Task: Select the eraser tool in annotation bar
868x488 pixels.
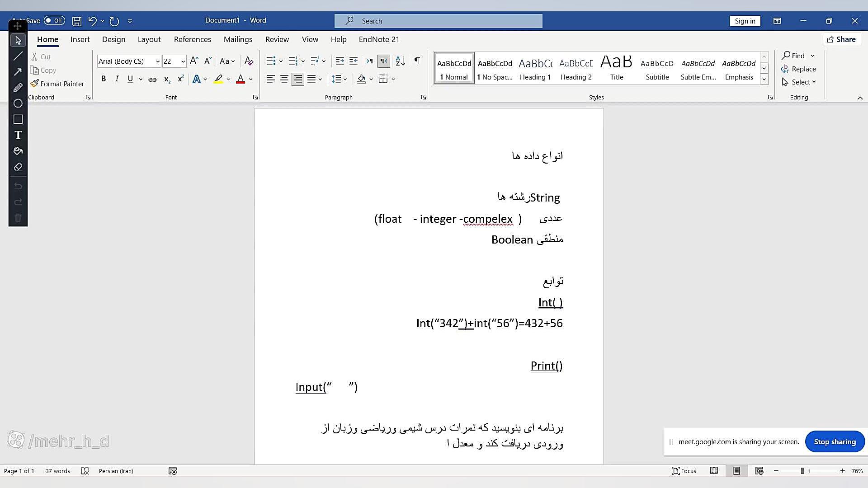Action: [18, 167]
